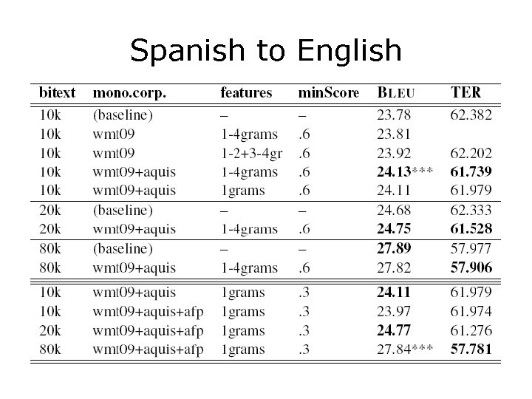Click the bold TER value 61.739
The width and height of the screenshot is (532, 399).
[x=471, y=172]
